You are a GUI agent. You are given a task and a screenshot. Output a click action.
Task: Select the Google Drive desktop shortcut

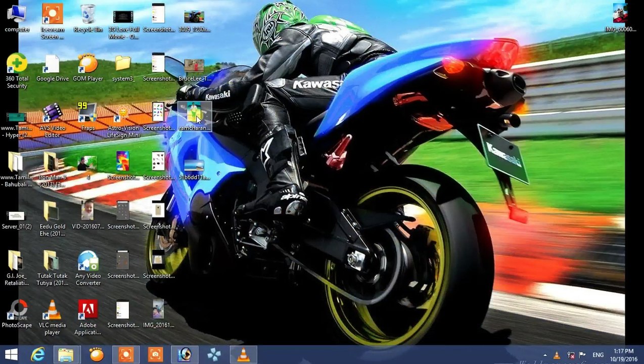tap(52, 68)
